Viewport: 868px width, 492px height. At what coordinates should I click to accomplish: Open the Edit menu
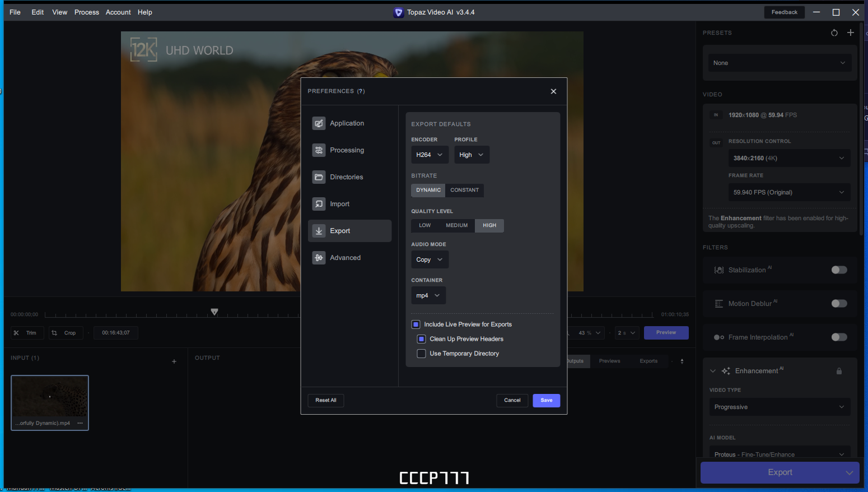38,12
